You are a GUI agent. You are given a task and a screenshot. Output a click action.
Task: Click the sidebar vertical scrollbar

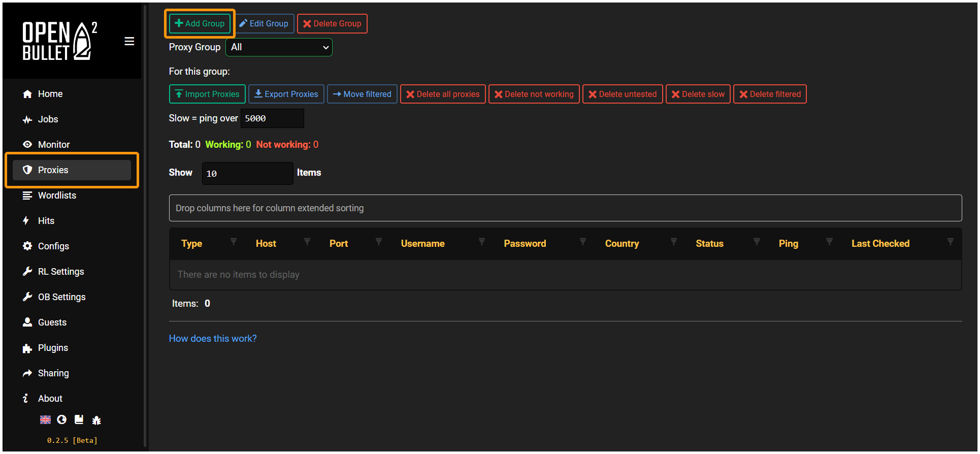(145, 226)
